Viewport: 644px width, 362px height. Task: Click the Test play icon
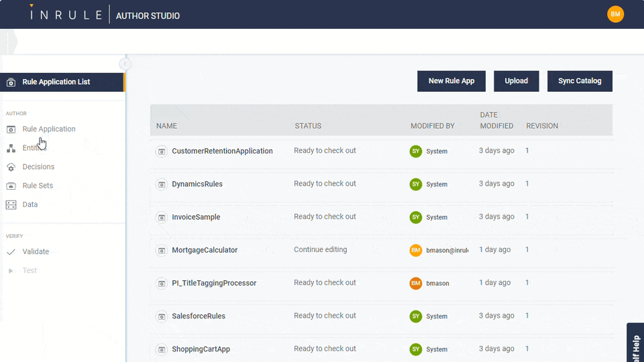click(11, 270)
